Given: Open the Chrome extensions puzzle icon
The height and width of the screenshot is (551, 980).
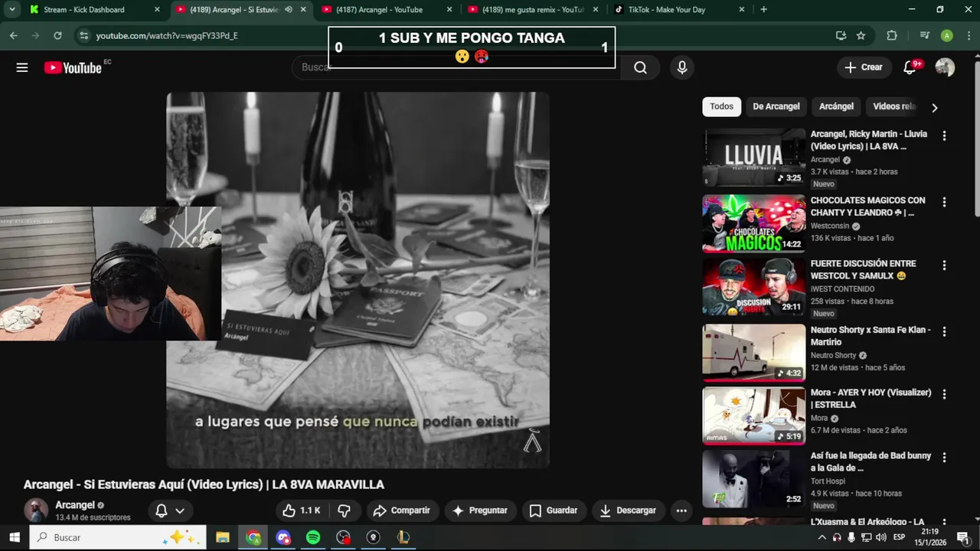Looking at the screenshot, I should (x=892, y=35).
